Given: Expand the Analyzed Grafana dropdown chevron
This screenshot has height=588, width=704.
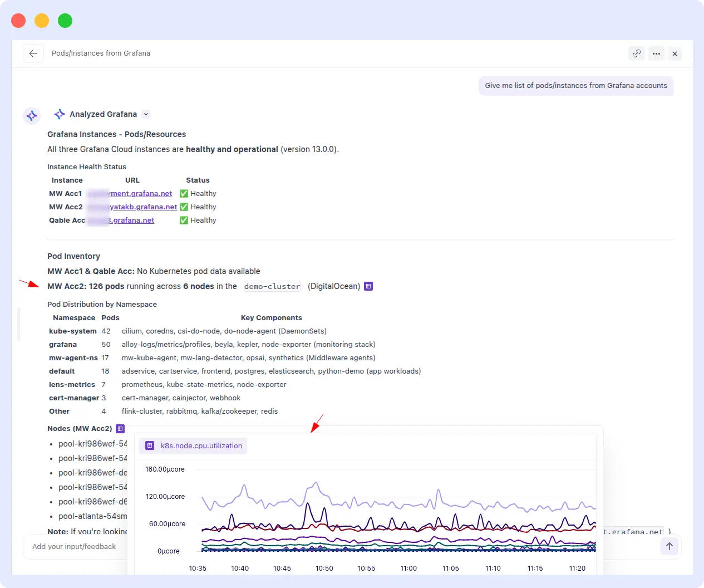Looking at the screenshot, I should pos(146,114).
